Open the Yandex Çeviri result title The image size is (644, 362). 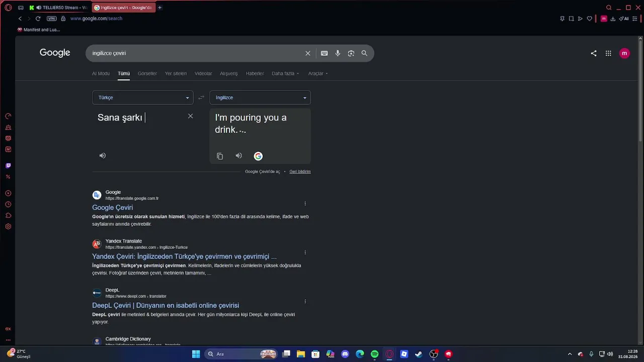coord(184,256)
